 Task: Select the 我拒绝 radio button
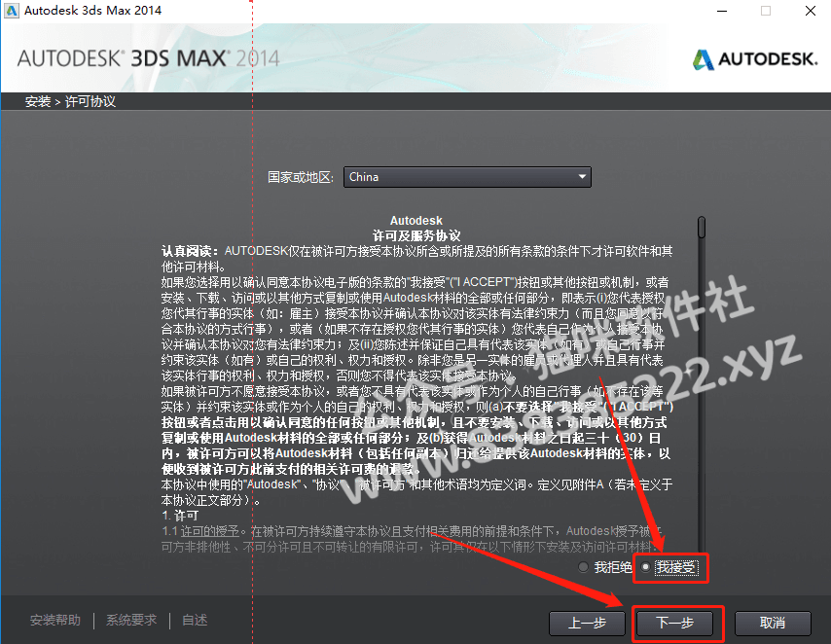pyautogui.click(x=583, y=567)
